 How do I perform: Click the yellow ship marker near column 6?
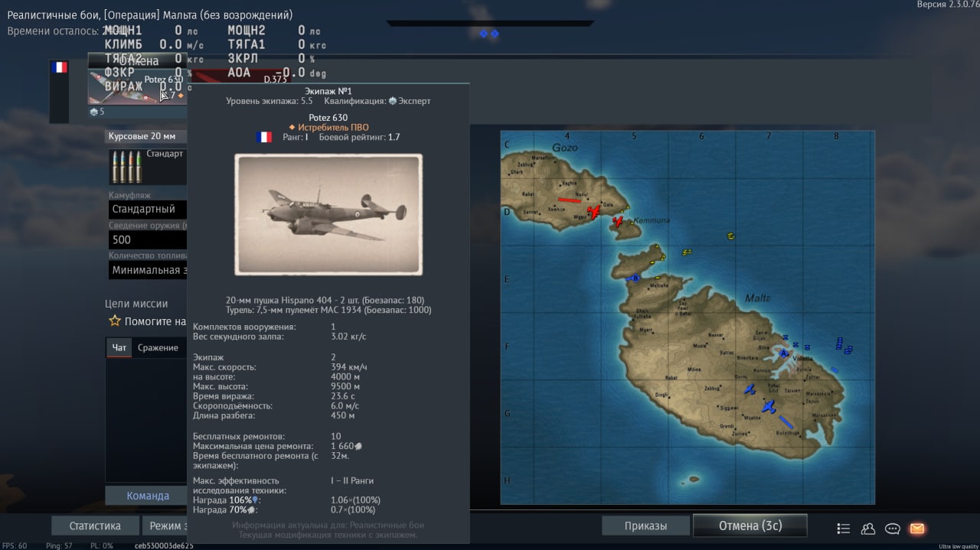point(730,236)
